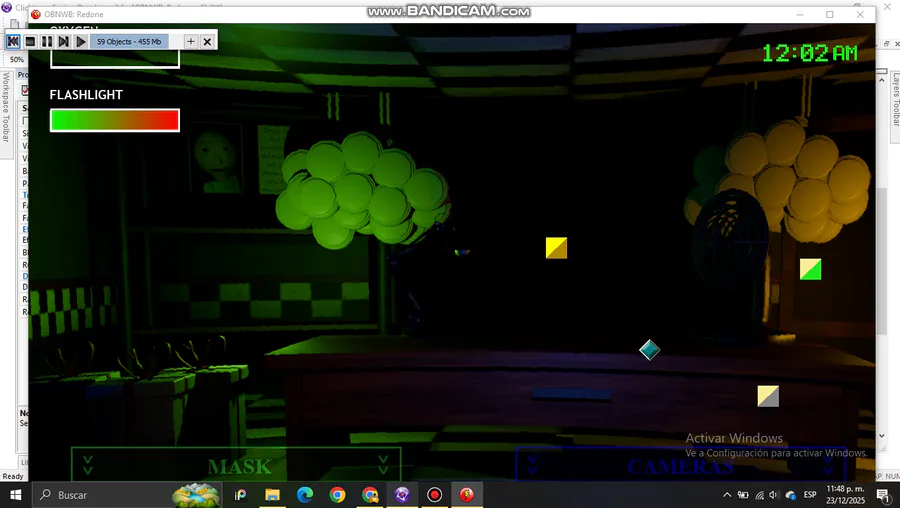The width and height of the screenshot is (900, 508).
Task: Switch ESP keyboard language indicator
Action: (x=810, y=495)
